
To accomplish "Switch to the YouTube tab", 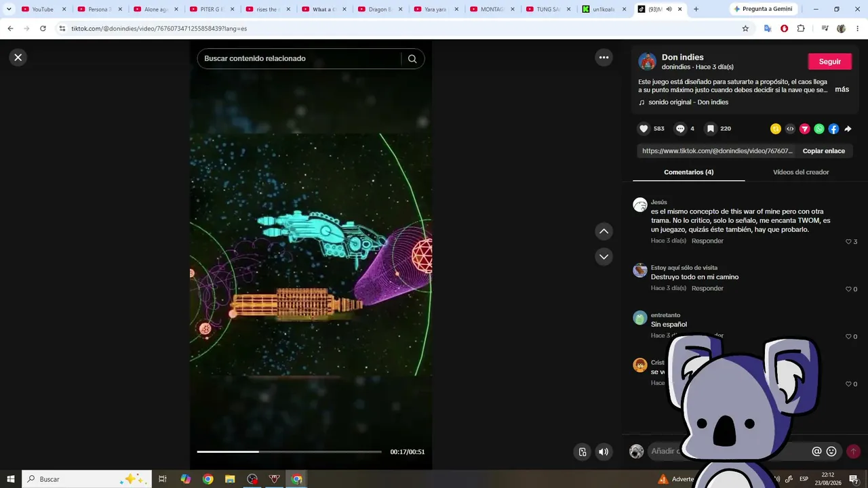I will tap(43, 9).
